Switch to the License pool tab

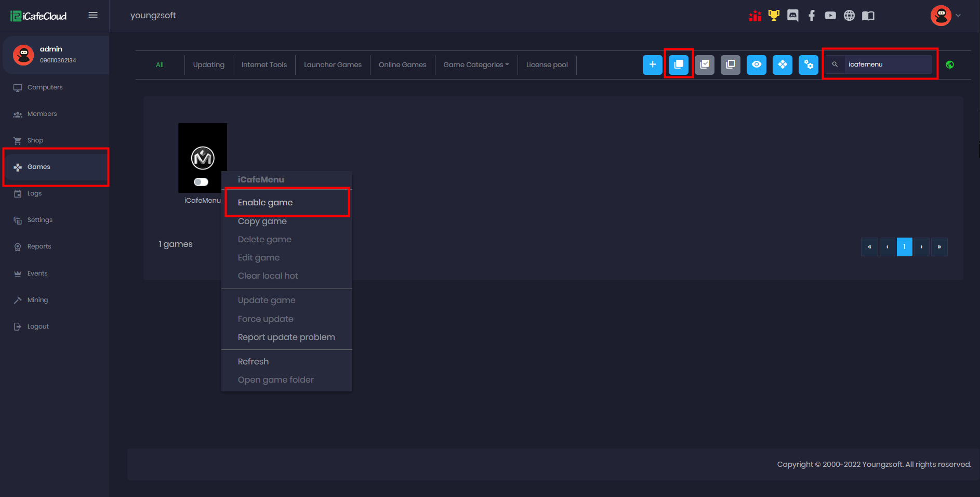coord(547,65)
